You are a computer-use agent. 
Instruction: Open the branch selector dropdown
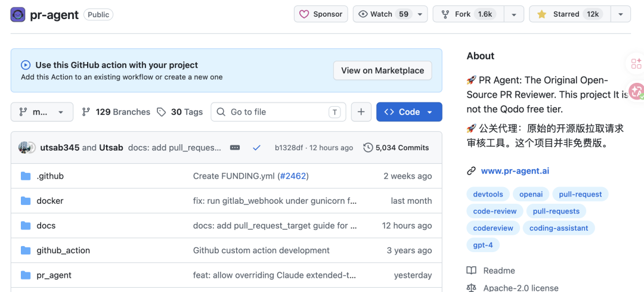[42, 112]
